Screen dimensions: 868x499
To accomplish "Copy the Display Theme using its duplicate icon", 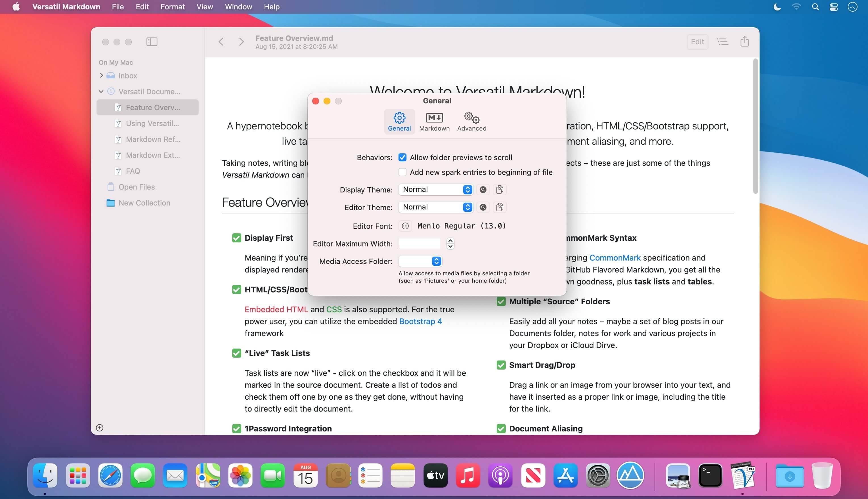I will pyautogui.click(x=500, y=190).
